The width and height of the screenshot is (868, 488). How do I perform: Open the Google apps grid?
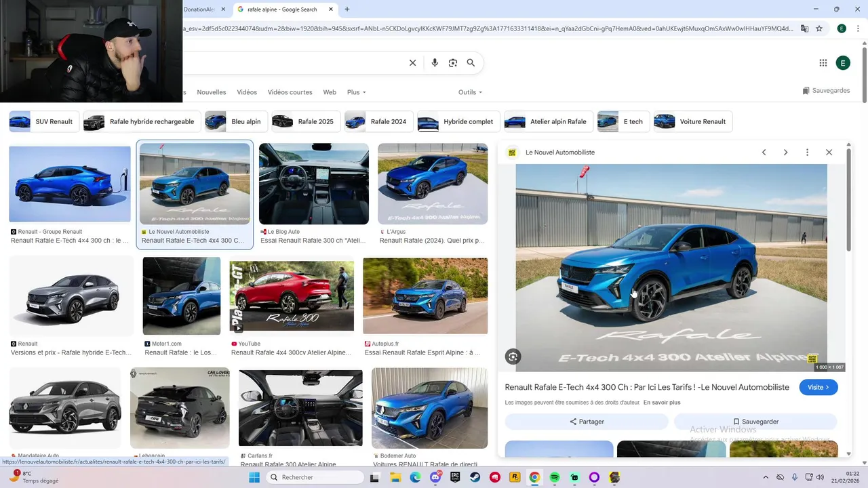pos(823,63)
